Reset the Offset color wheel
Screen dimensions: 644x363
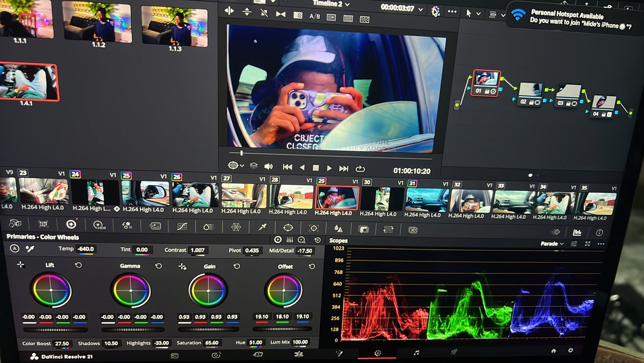[x=312, y=266]
